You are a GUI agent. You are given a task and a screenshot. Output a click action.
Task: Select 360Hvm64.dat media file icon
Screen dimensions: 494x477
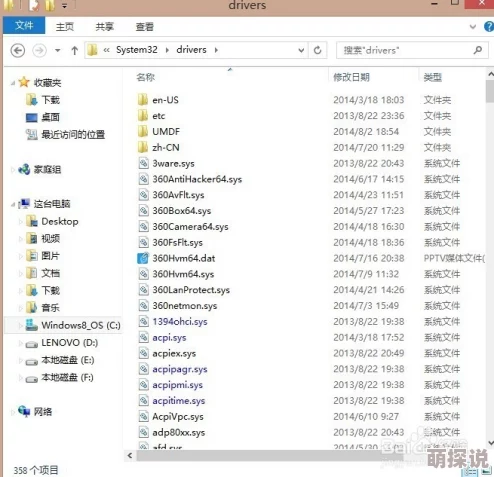tap(143, 258)
